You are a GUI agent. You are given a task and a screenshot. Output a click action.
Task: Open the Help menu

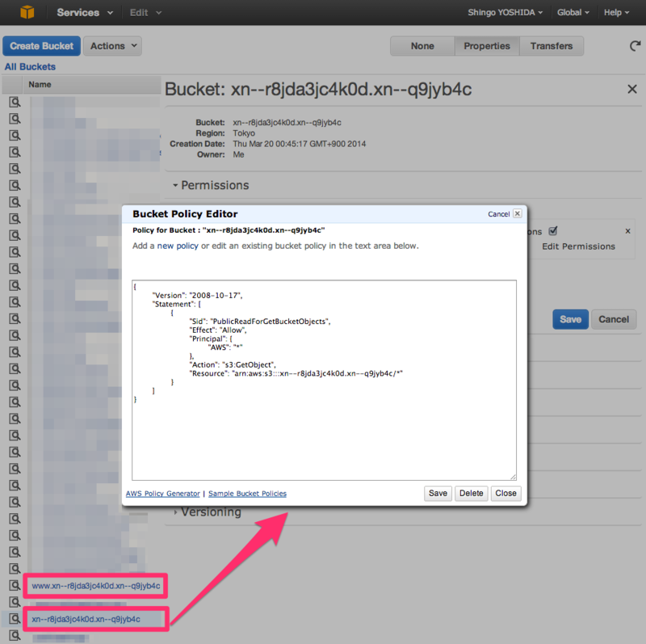point(616,12)
